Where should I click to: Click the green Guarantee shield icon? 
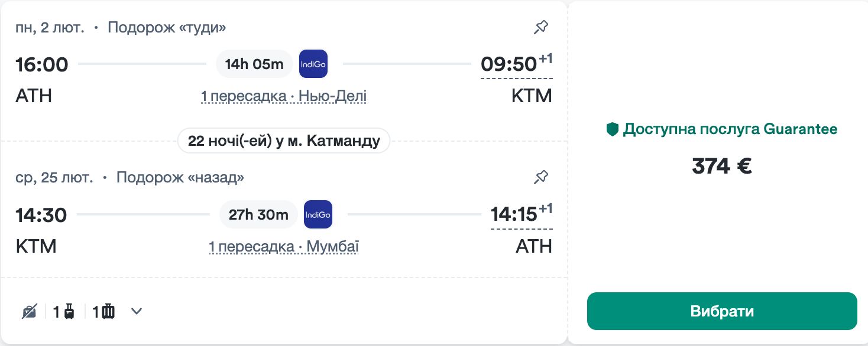pos(613,129)
